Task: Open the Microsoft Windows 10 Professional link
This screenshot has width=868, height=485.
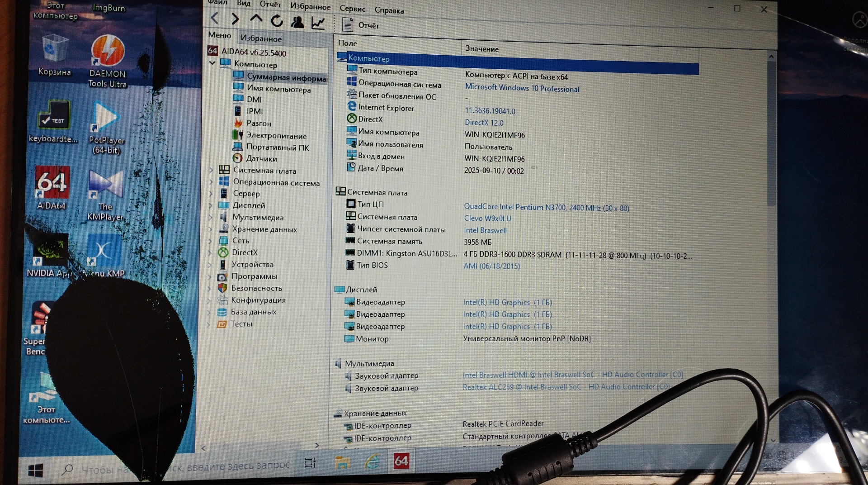Action: (x=522, y=88)
